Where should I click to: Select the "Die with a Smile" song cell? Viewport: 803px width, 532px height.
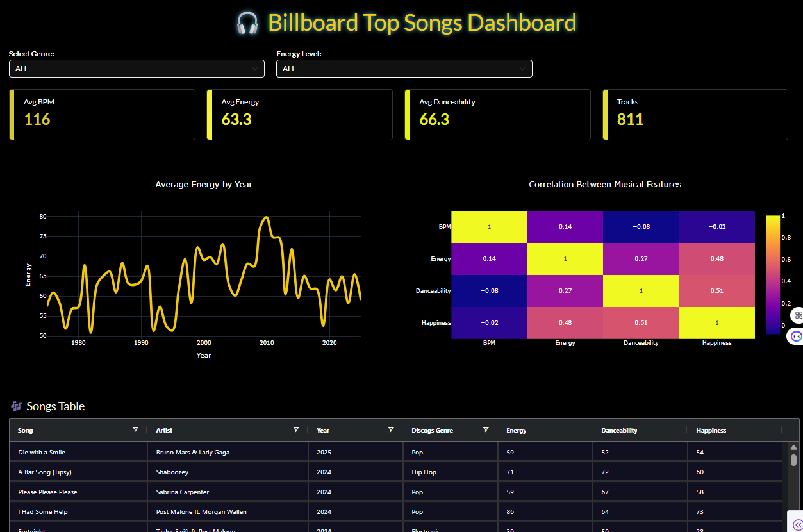coord(42,453)
